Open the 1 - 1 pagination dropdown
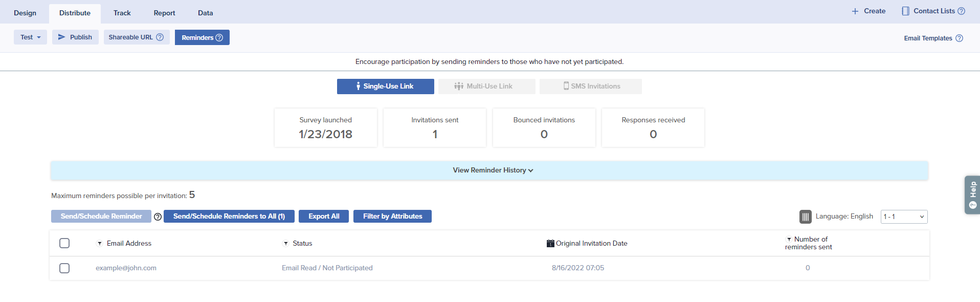This screenshot has width=980, height=302. click(x=903, y=217)
